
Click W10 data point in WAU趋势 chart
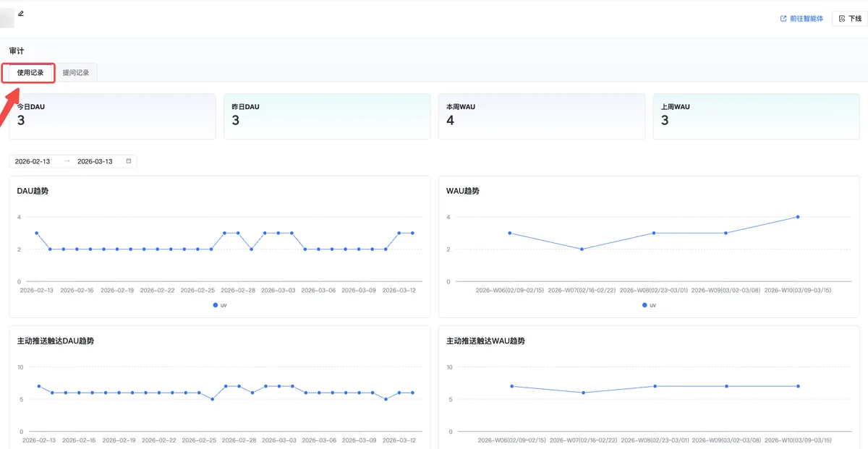pos(798,217)
